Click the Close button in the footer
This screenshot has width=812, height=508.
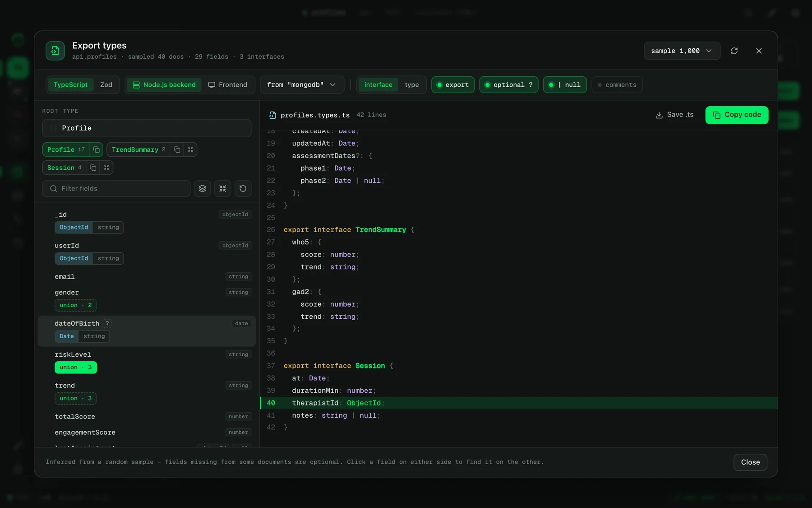[750, 462]
